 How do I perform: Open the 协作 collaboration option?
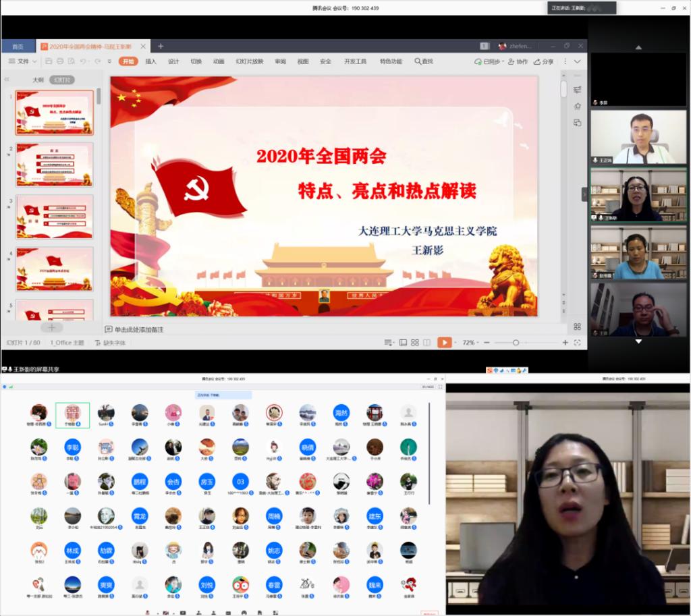(x=518, y=61)
